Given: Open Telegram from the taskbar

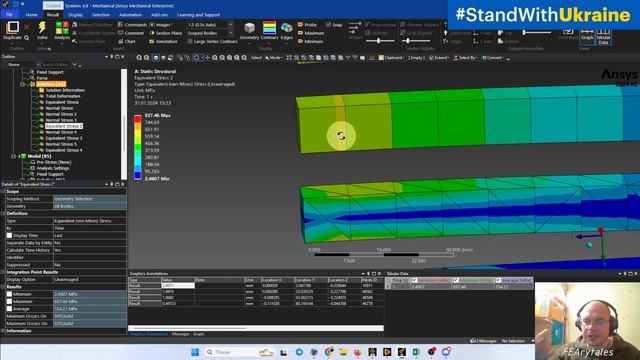Looking at the screenshot, I should coord(299,352).
